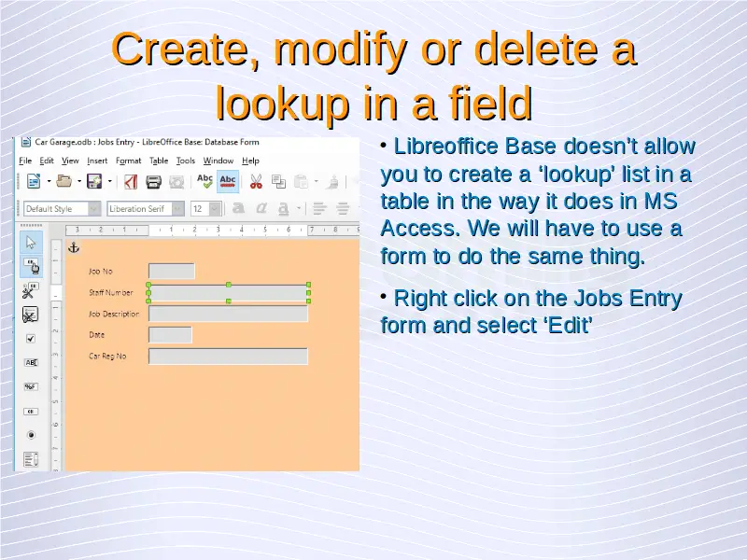Open the Format menu
This screenshot has height=560, width=747.
[128, 161]
